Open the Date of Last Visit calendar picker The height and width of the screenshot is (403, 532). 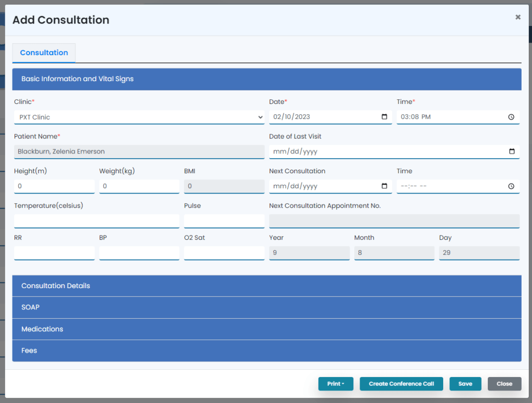[513, 151]
